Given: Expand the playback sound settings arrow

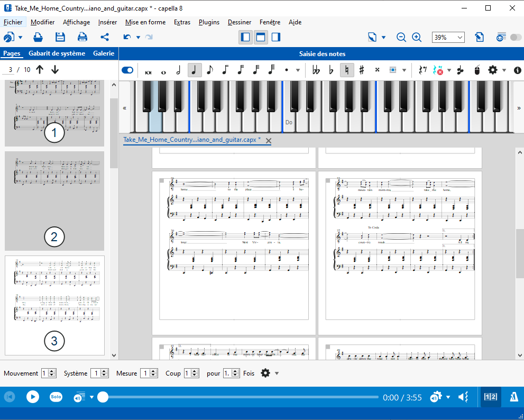Looking at the screenshot, I should (x=448, y=397).
